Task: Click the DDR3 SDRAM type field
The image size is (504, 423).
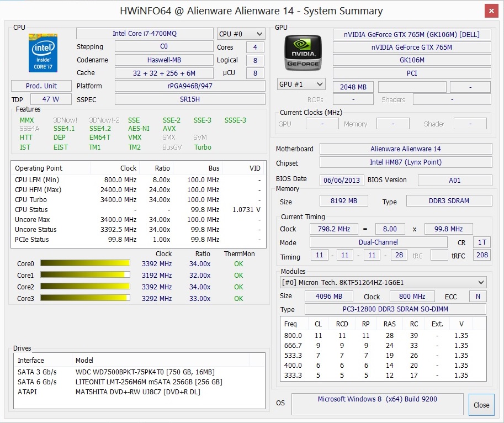Action: 449,201
